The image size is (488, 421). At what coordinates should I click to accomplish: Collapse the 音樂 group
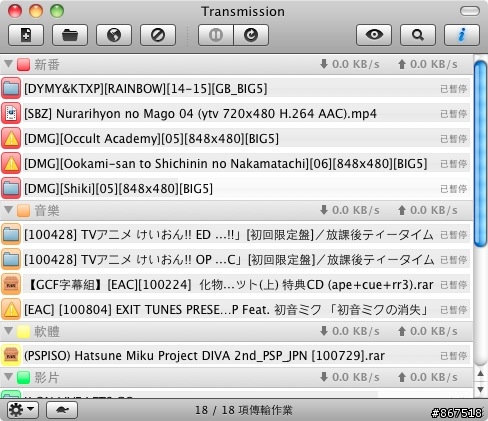tap(8, 210)
